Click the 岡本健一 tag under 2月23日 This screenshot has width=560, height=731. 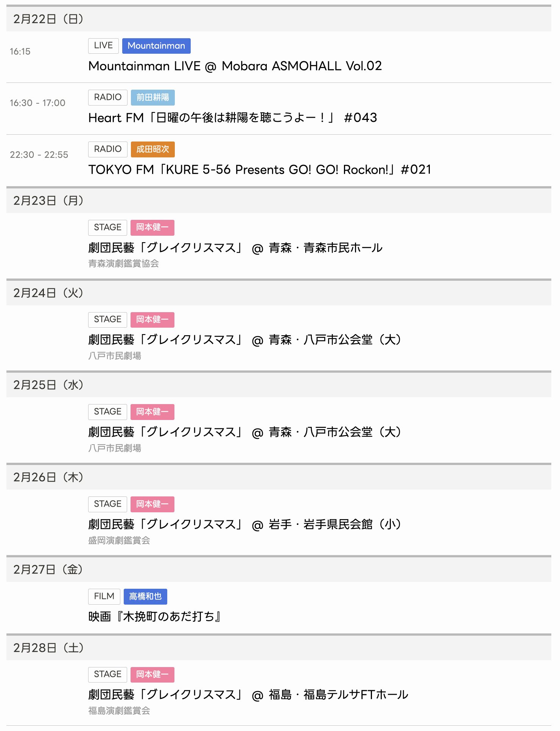[x=152, y=227]
